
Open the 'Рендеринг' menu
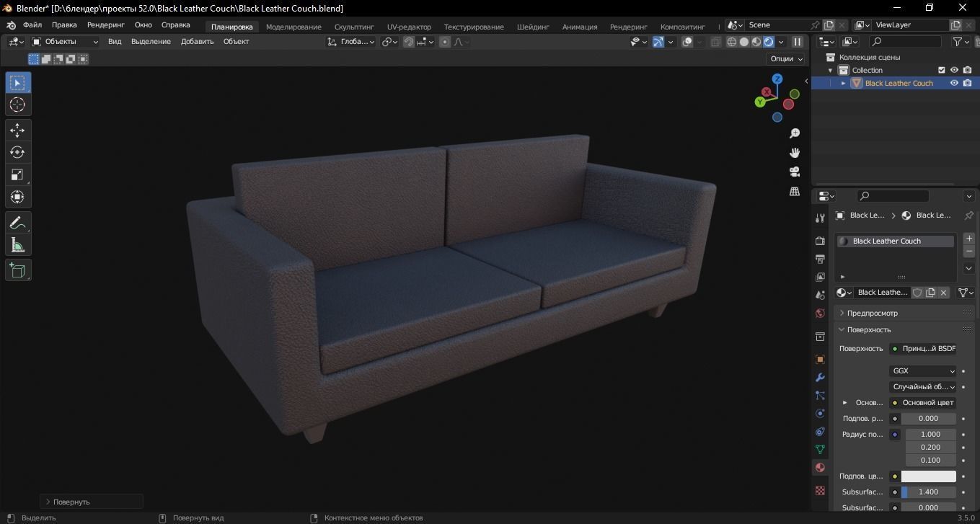[x=106, y=25]
